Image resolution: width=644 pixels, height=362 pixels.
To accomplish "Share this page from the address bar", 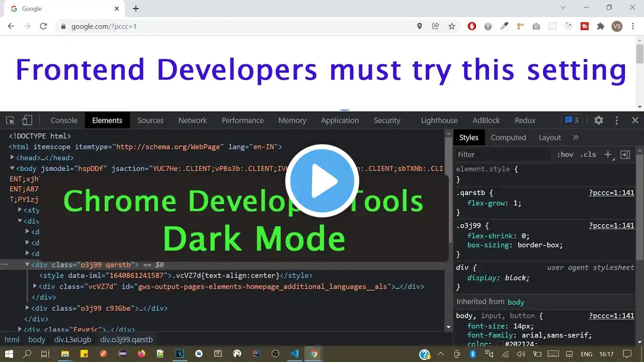I will [x=436, y=26].
